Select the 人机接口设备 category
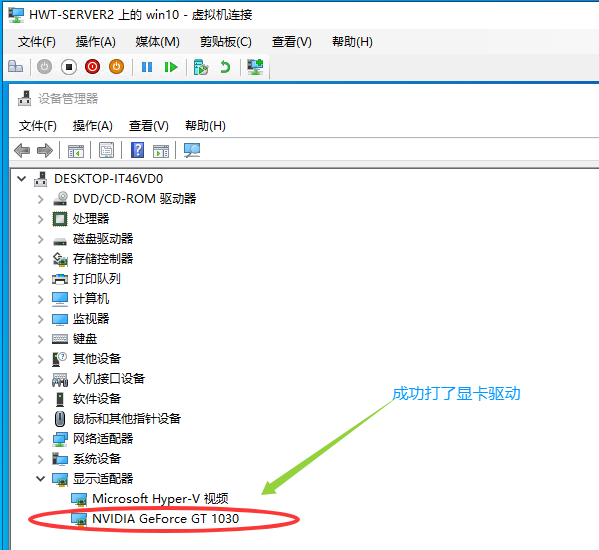The width and height of the screenshot is (599, 550). click(109, 379)
